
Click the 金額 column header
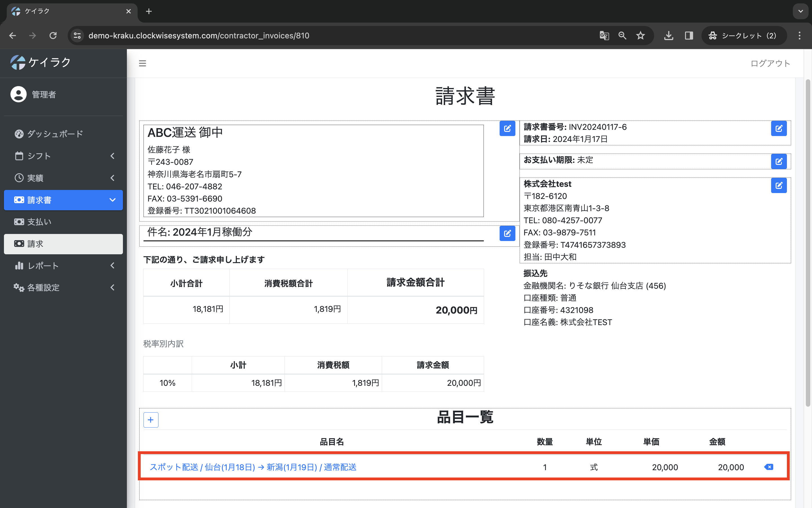(x=717, y=441)
